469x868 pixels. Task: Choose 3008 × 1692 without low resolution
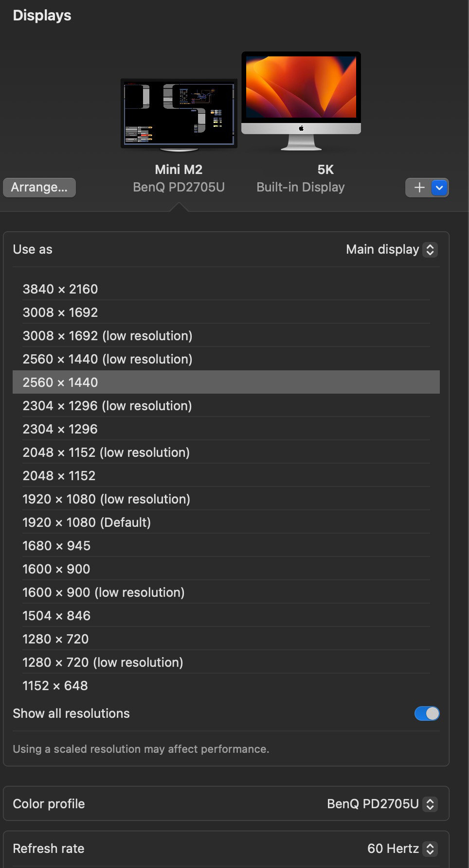pyautogui.click(x=226, y=312)
